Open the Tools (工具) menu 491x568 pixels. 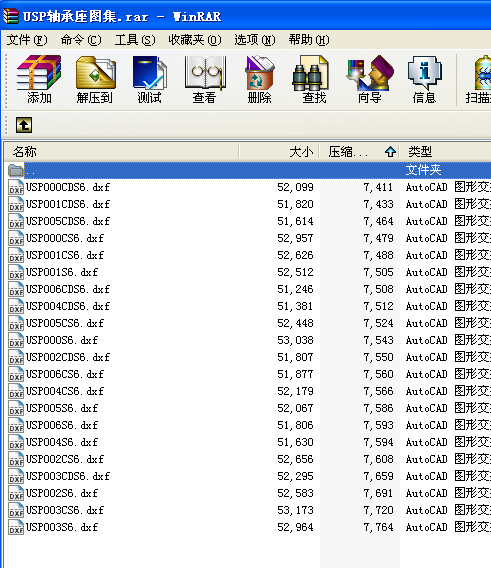(x=135, y=40)
